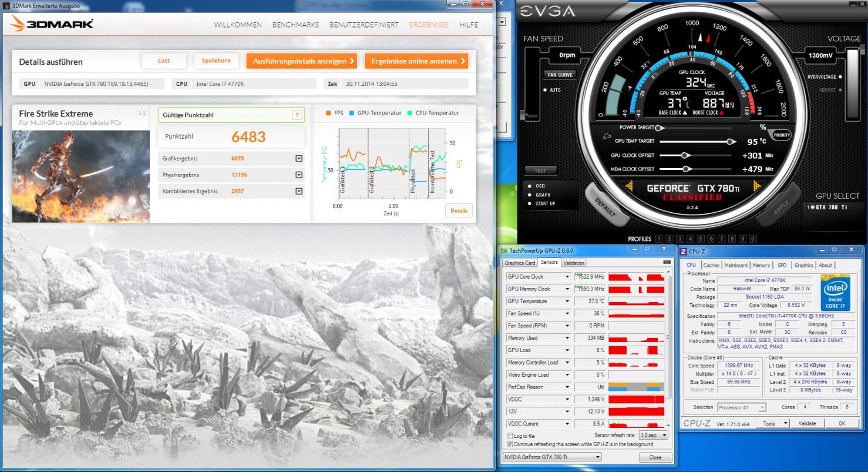Click GPU-Z sensors vertical scrollbar

(668, 349)
